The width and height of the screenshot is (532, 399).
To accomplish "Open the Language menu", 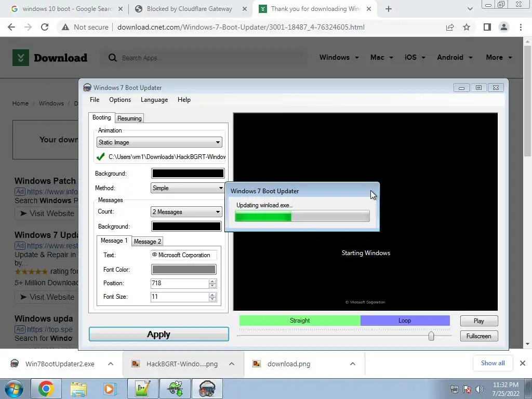I will 154,100.
